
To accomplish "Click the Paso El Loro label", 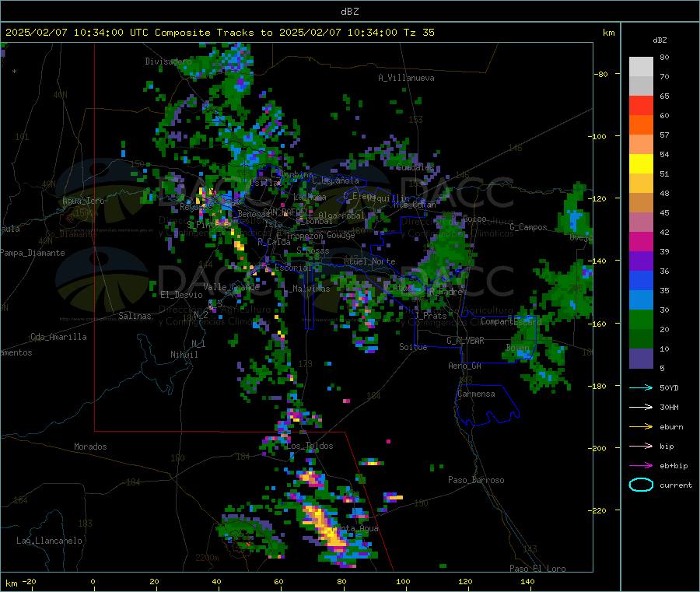I will point(537,569).
